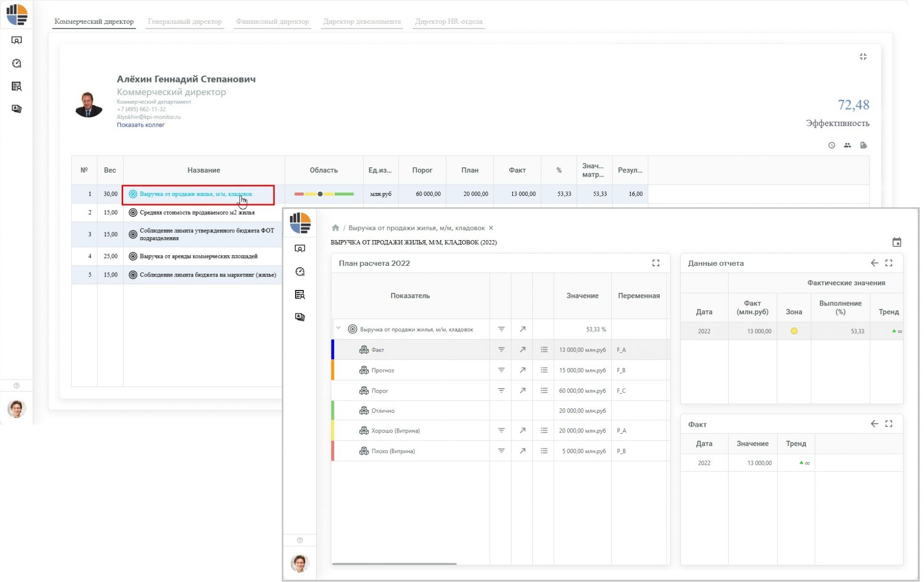Collapse the Выручка от продажи жилья tree row
This screenshot has height=582, width=924.
338,328
